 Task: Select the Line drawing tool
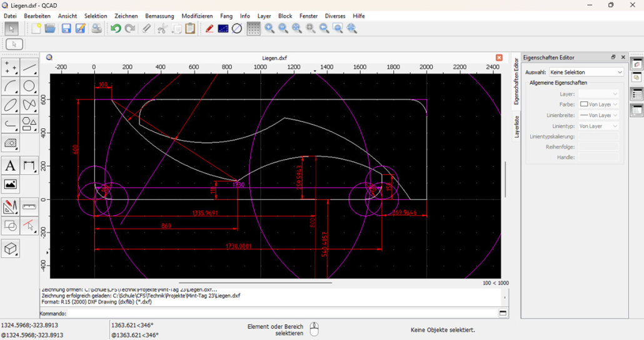(x=29, y=68)
